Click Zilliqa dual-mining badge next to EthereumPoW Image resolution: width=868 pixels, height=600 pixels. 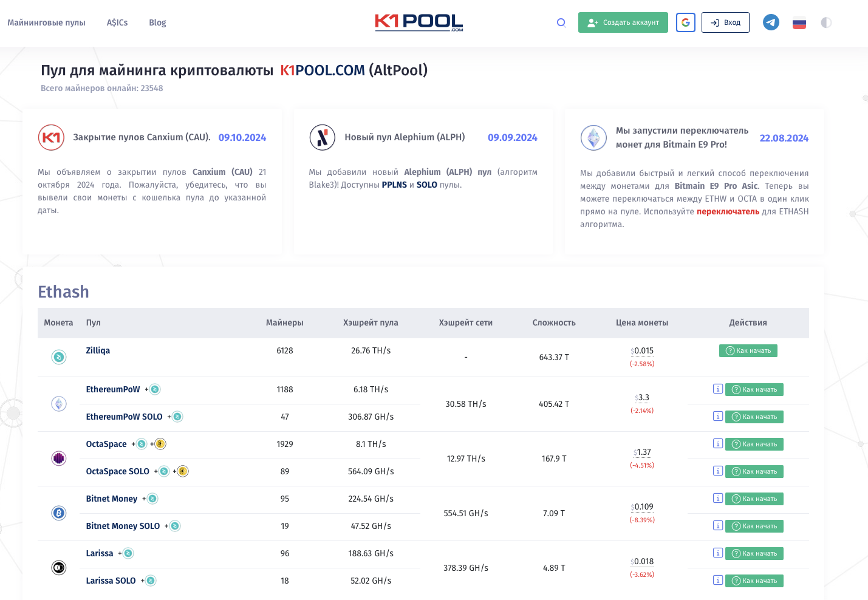click(155, 389)
